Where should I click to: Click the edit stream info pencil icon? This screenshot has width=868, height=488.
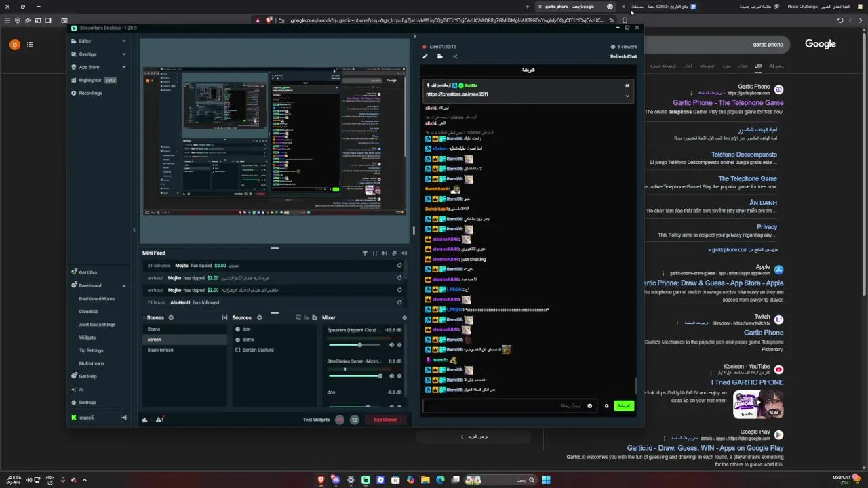pos(425,56)
